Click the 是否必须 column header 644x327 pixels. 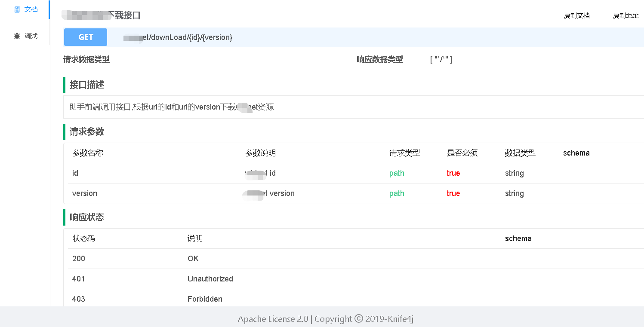point(462,153)
